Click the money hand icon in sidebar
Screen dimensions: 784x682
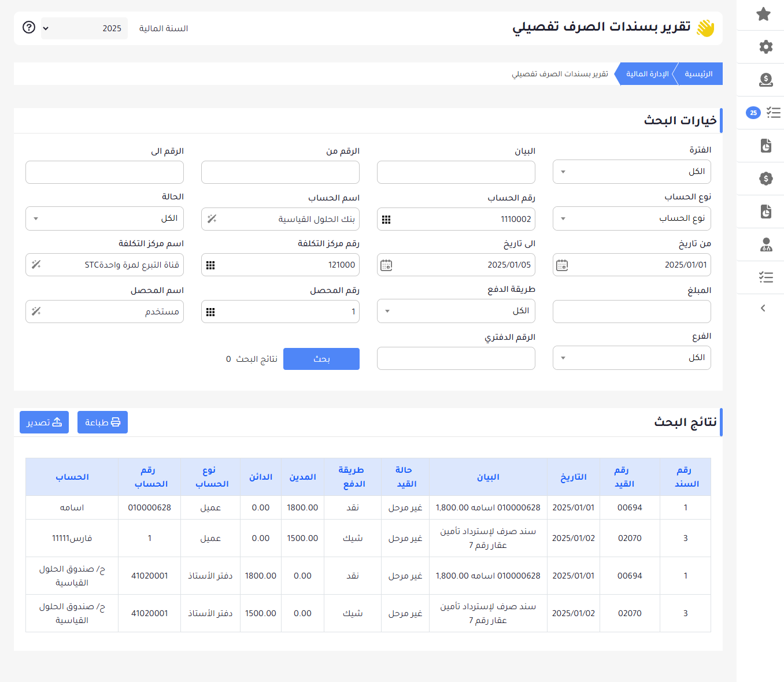click(766, 80)
